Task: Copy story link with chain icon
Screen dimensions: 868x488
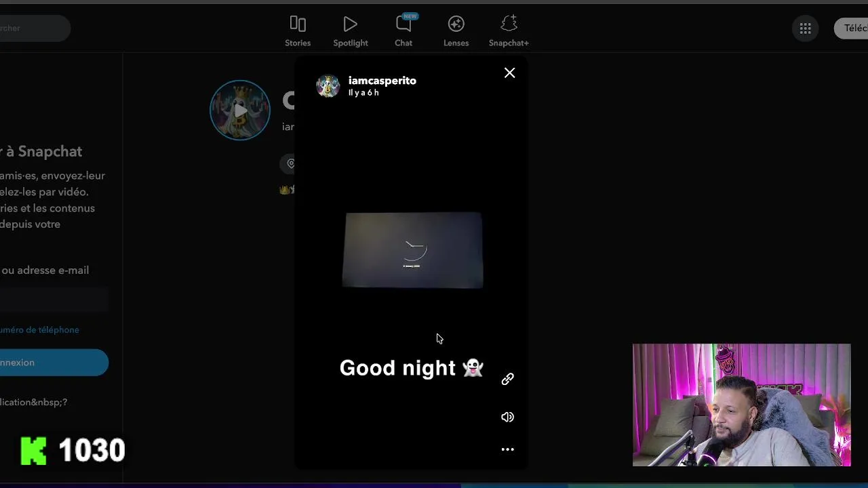Action: point(507,380)
